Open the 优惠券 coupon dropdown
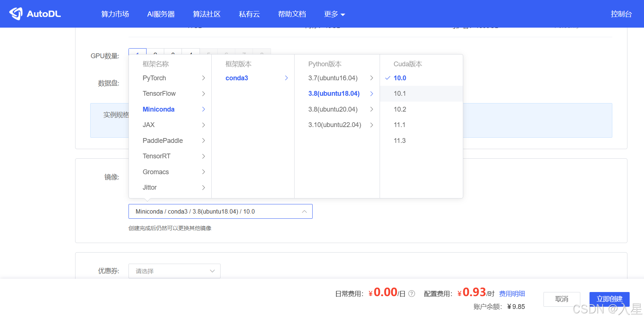Image resolution: width=644 pixels, height=320 pixels. tap(174, 271)
